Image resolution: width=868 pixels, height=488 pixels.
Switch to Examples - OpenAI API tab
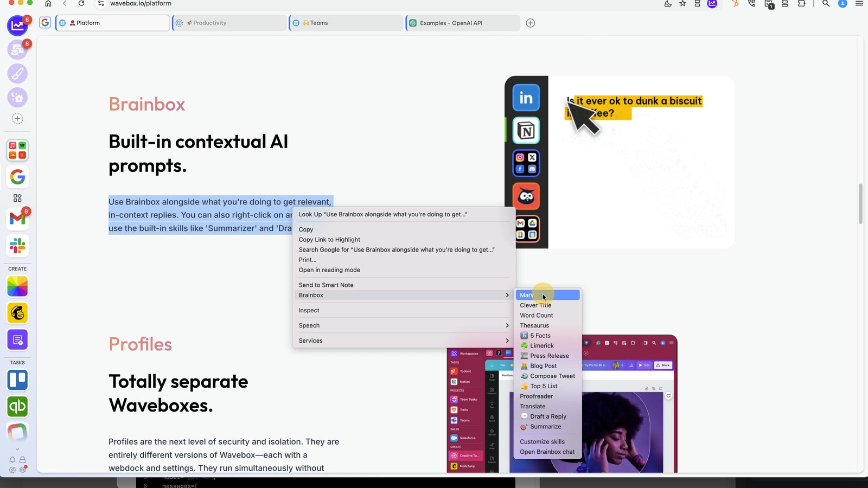tap(463, 23)
